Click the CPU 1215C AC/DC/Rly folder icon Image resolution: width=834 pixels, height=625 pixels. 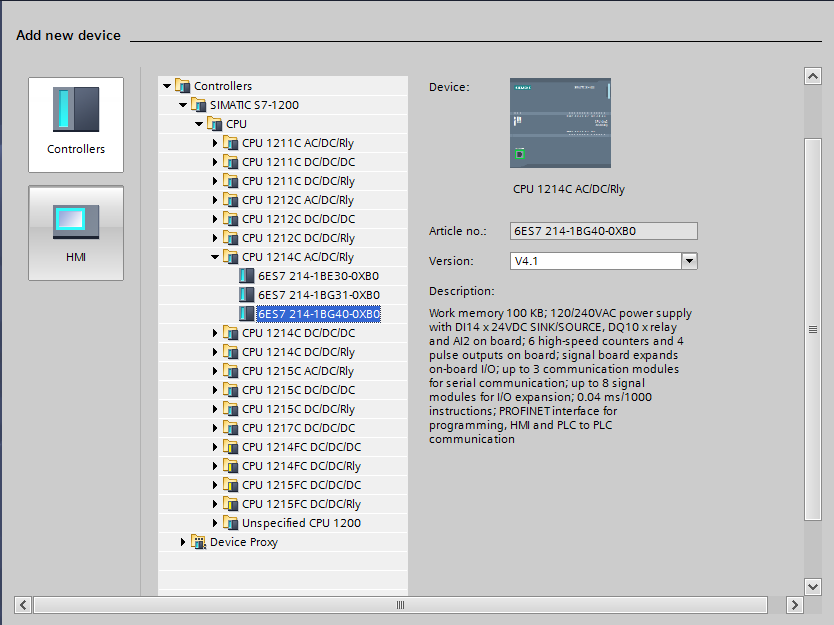(230, 371)
